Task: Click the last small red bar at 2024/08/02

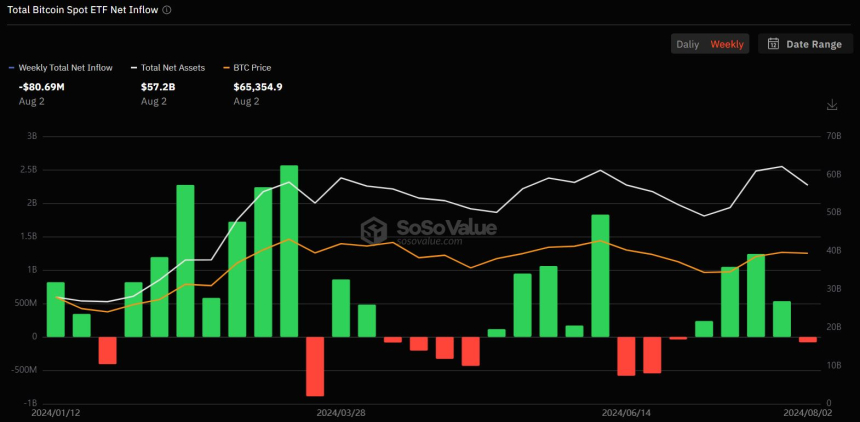Action: click(x=807, y=340)
